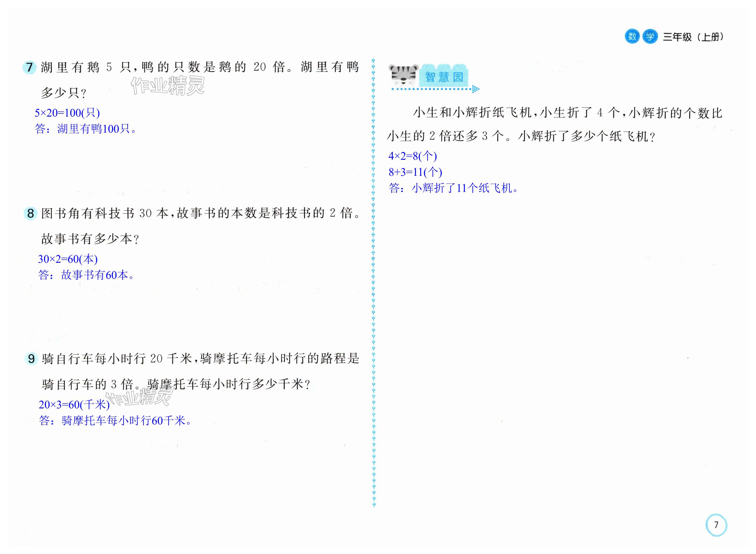The image size is (756, 554).
Task: Click the equation 8+3=11(个)
Action: point(415,172)
